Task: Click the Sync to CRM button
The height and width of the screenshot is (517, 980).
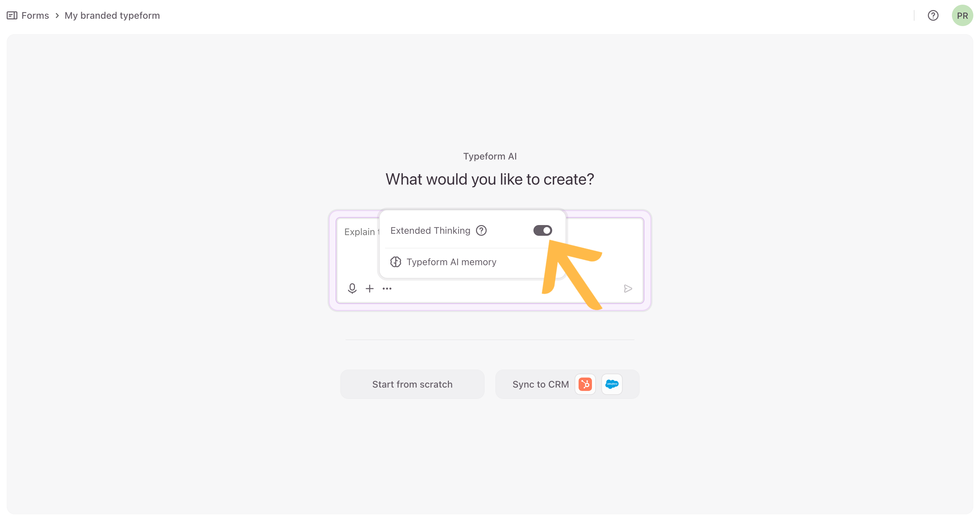Action: [x=540, y=384]
